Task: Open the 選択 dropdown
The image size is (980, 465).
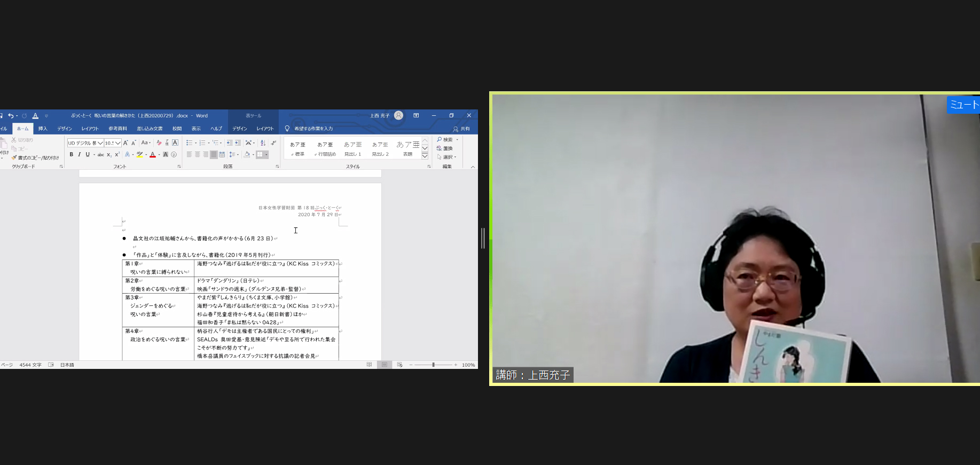Action: tap(446, 157)
